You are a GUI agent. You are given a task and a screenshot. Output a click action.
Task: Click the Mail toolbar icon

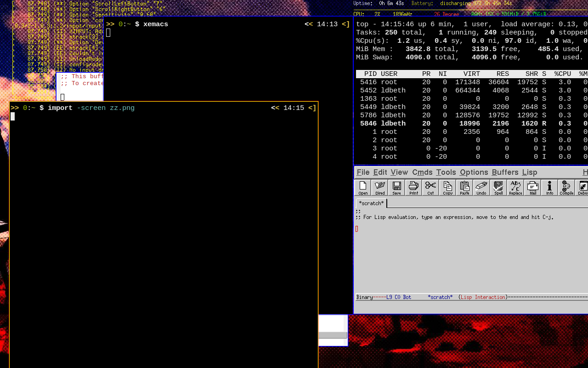[x=532, y=188]
